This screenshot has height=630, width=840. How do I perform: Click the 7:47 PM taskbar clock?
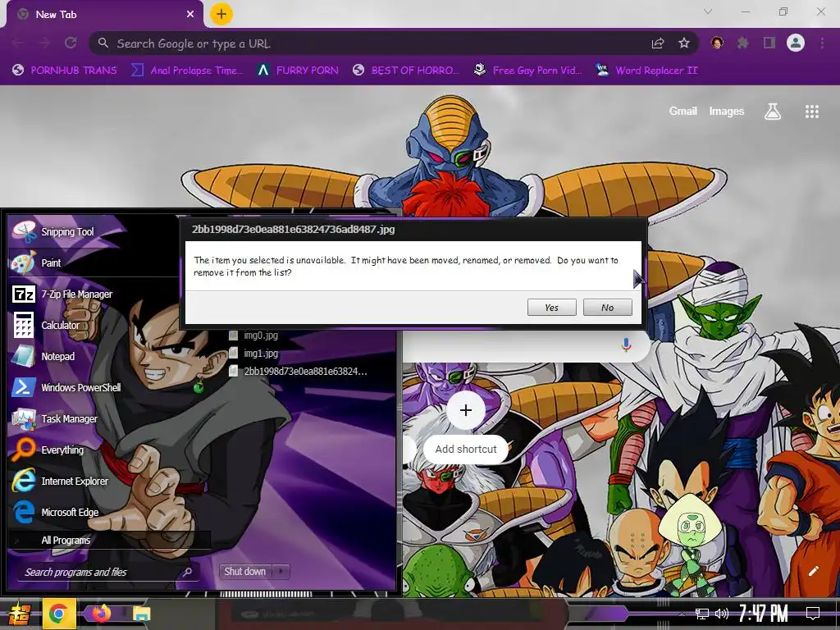(763, 614)
